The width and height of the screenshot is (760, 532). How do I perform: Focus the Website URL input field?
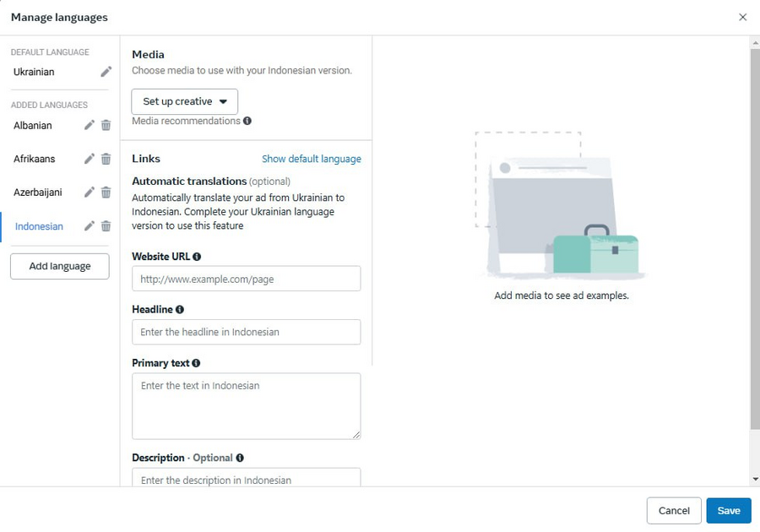pyautogui.click(x=247, y=279)
